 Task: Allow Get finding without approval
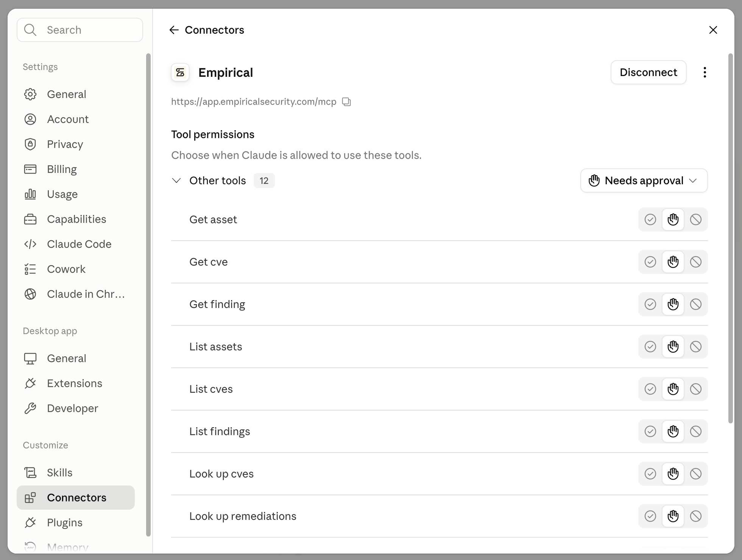pos(650,304)
